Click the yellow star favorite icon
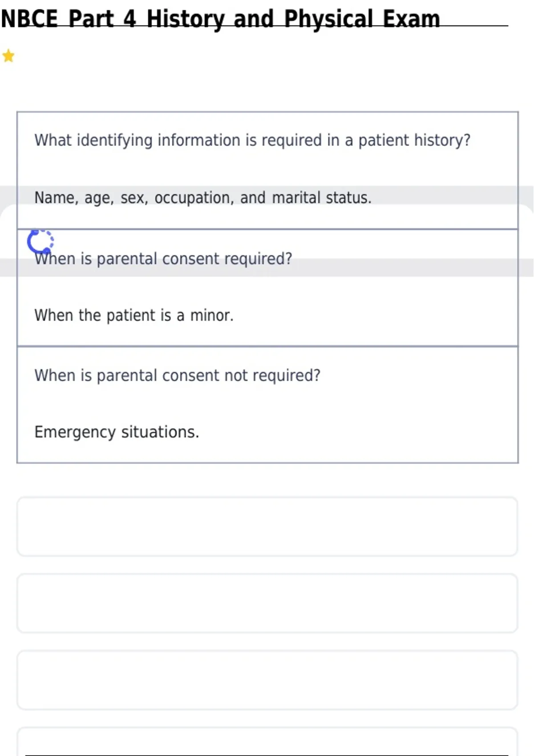The image size is (534, 756). pos(8,56)
